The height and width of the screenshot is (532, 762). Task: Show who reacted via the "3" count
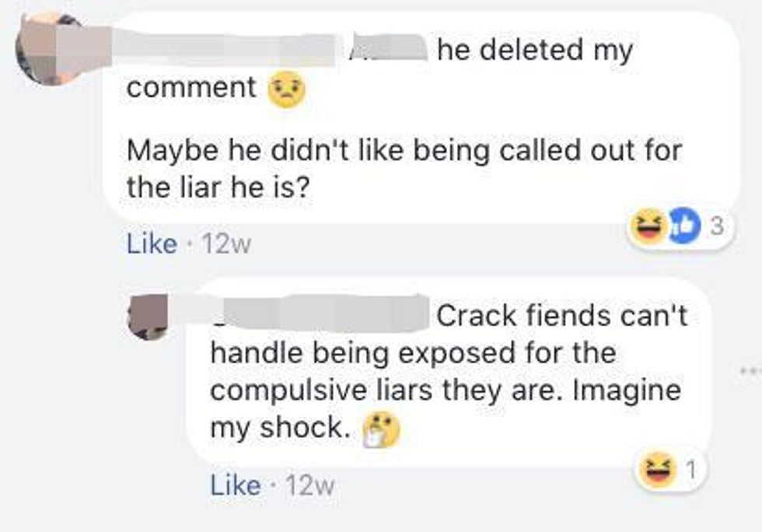pyautogui.click(x=718, y=227)
